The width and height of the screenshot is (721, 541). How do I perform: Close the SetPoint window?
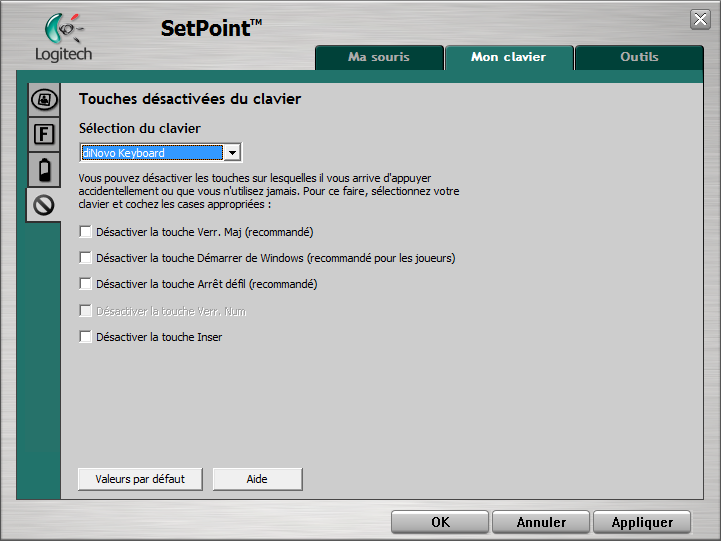coord(700,19)
